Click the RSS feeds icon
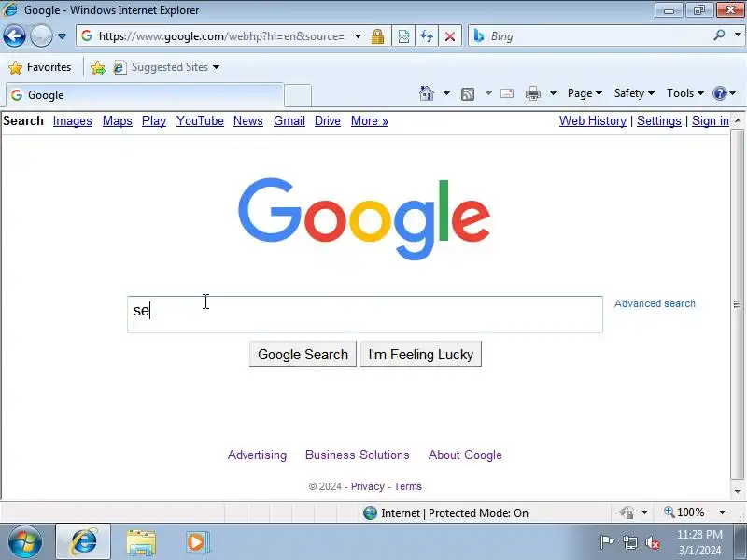 pos(468,94)
